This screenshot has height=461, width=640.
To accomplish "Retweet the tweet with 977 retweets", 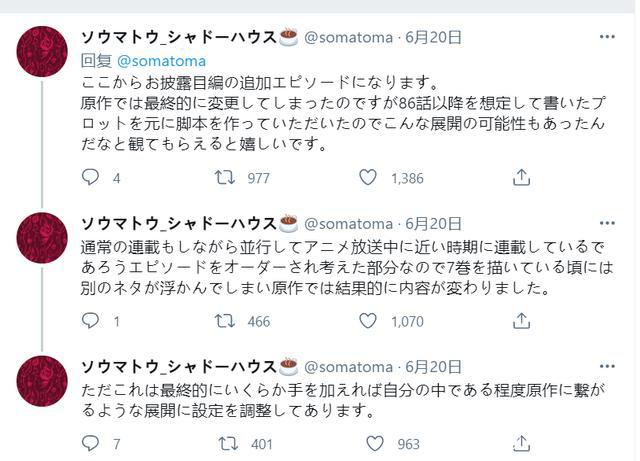I will coord(226,178).
